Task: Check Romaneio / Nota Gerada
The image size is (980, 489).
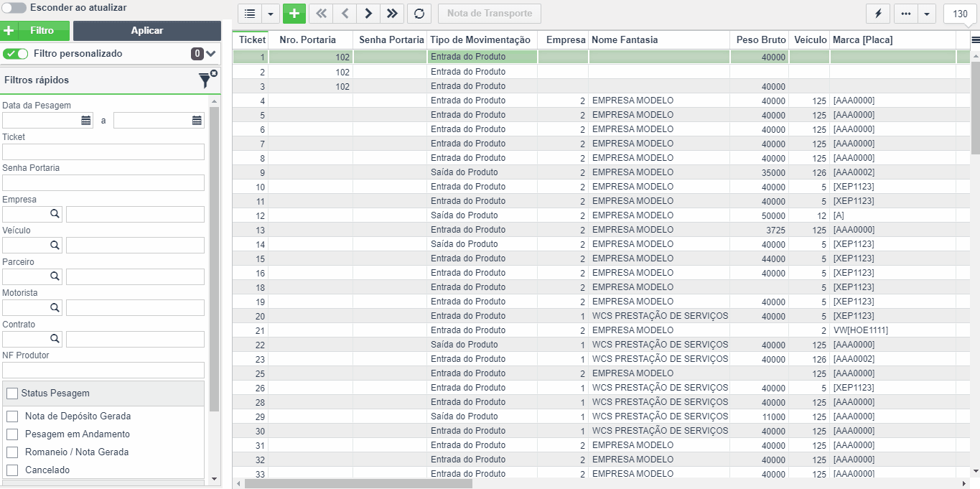Action: (12, 452)
